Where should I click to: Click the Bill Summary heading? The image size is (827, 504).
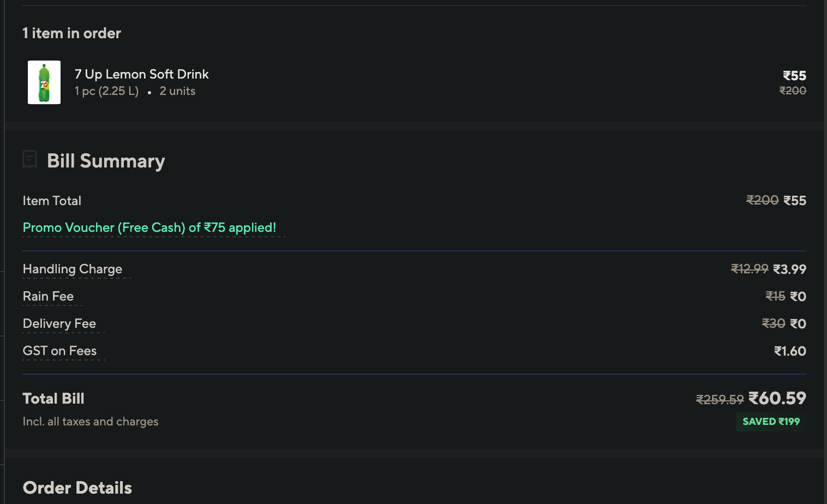pyautogui.click(x=106, y=161)
